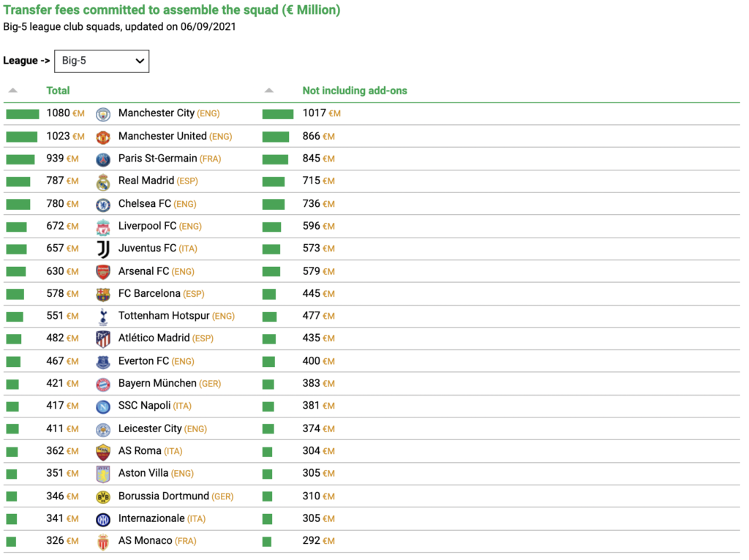The image size is (749, 560).
Task: Open the League Big-5 dropdown
Action: [102, 61]
